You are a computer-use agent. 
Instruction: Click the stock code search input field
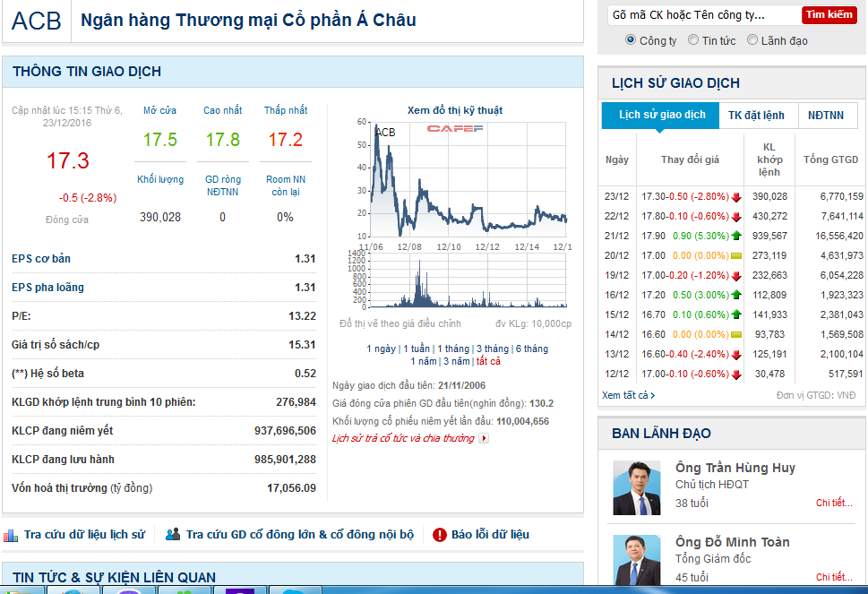tap(704, 15)
